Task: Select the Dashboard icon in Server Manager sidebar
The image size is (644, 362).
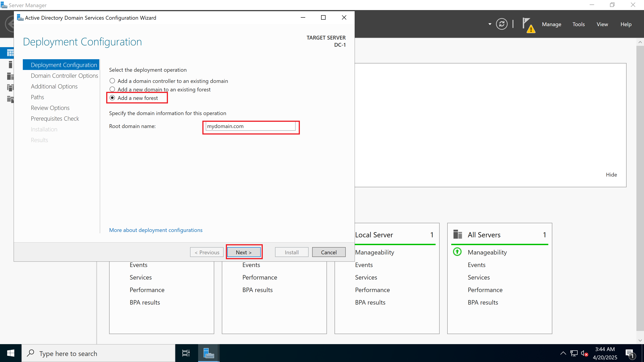Action: (10, 53)
